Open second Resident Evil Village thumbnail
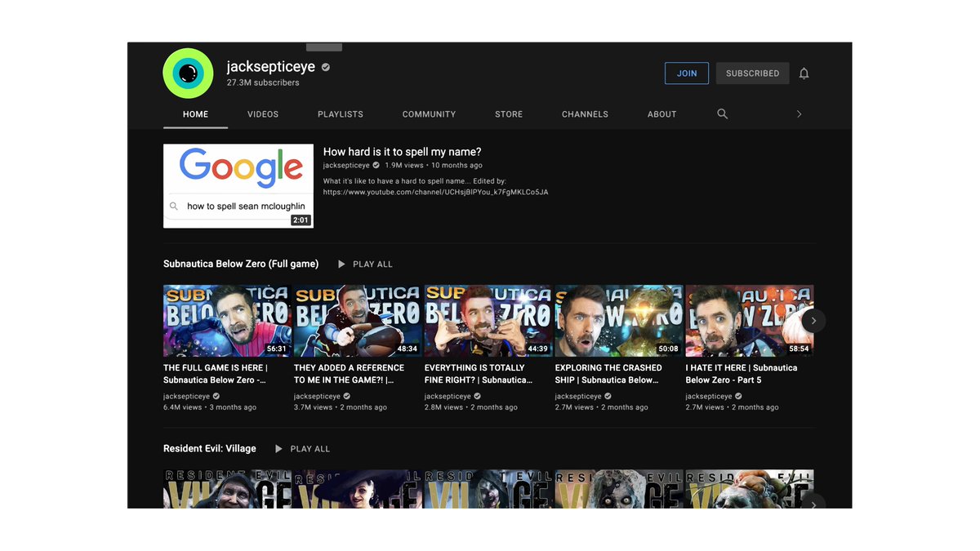Viewport: 980px width, 551px height. [358, 489]
